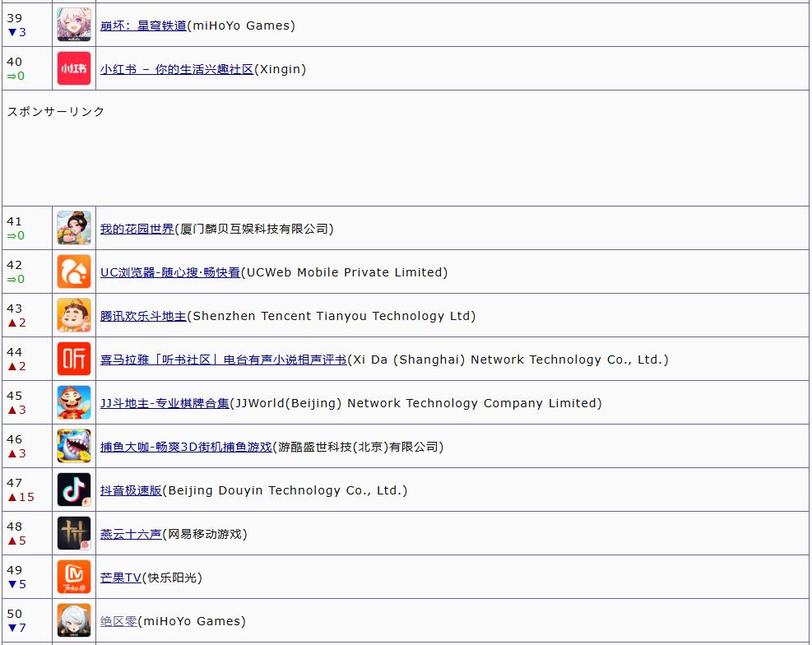Screen dimensions: 812x645
Task: Click the スポンサーリンク label
Action: click(56, 111)
